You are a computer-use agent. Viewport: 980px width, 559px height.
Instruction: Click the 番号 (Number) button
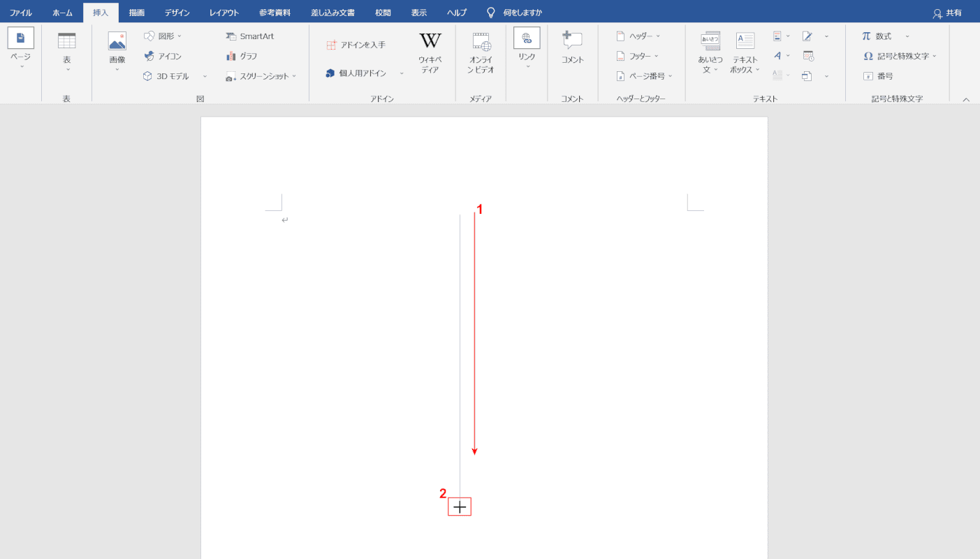878,76
